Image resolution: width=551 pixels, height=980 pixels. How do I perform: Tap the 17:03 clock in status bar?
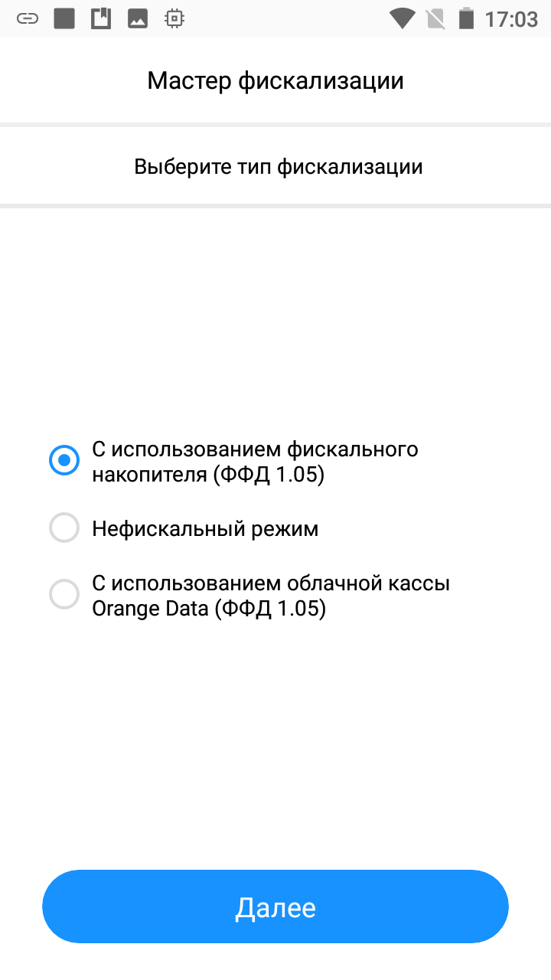click(511, 19)
